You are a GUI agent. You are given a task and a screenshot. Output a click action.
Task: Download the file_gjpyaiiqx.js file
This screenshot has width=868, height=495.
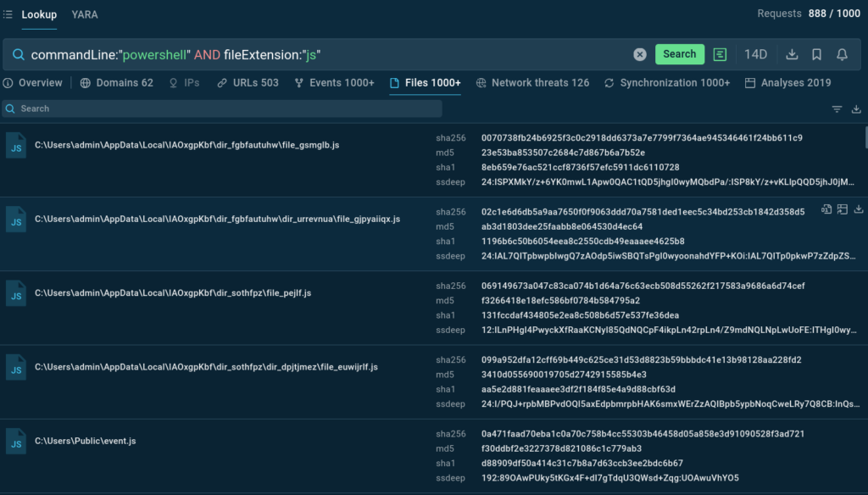(x=858, y=209)
